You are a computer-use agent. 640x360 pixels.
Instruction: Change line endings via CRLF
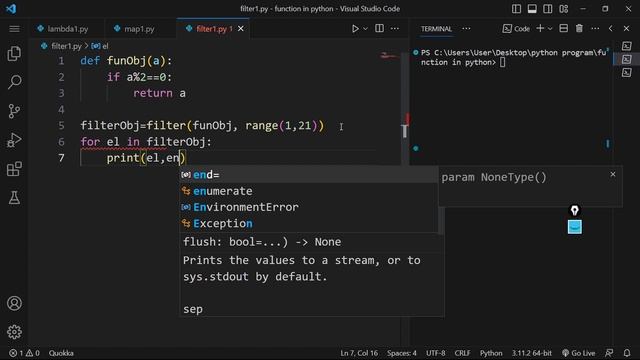pos(462,353)
